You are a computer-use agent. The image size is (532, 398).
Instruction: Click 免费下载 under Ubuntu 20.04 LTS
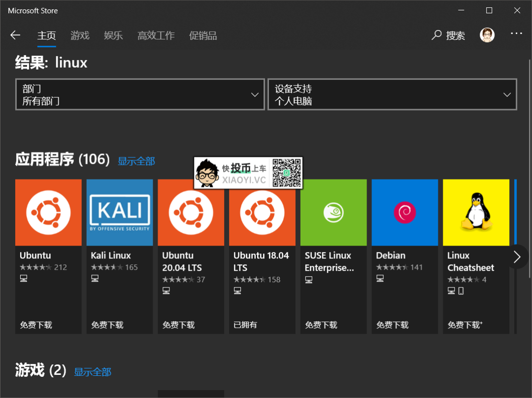(178, 325)
